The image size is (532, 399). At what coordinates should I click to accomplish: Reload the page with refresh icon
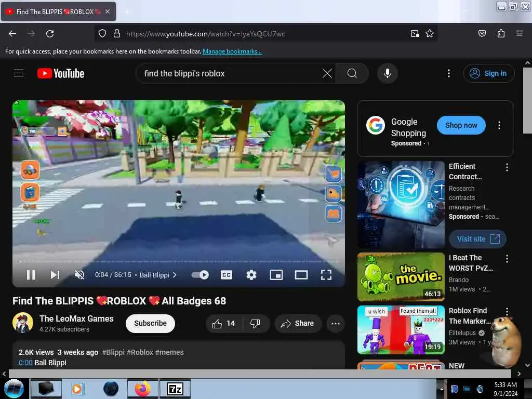(50, 34)
